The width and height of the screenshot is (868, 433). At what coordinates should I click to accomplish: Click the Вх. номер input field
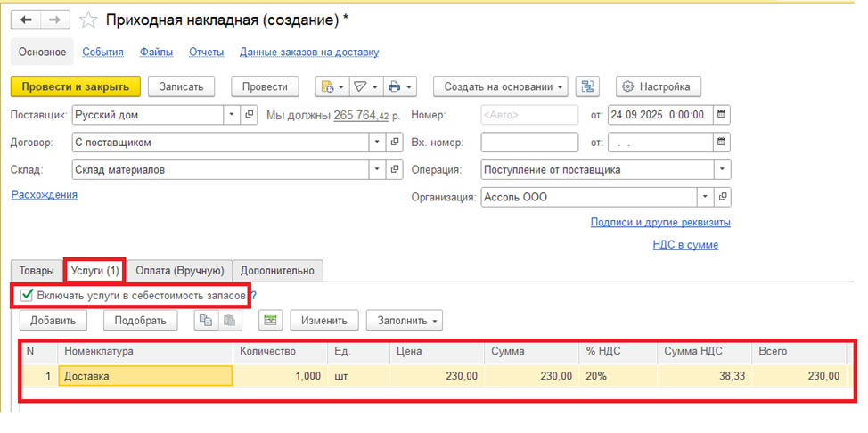click(x=529, y=143)
